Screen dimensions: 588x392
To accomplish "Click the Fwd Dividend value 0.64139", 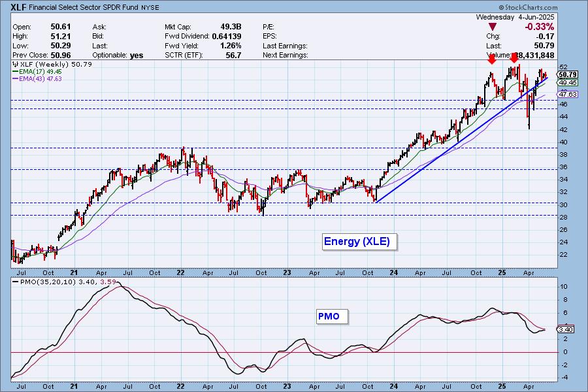I will [227, 37].
